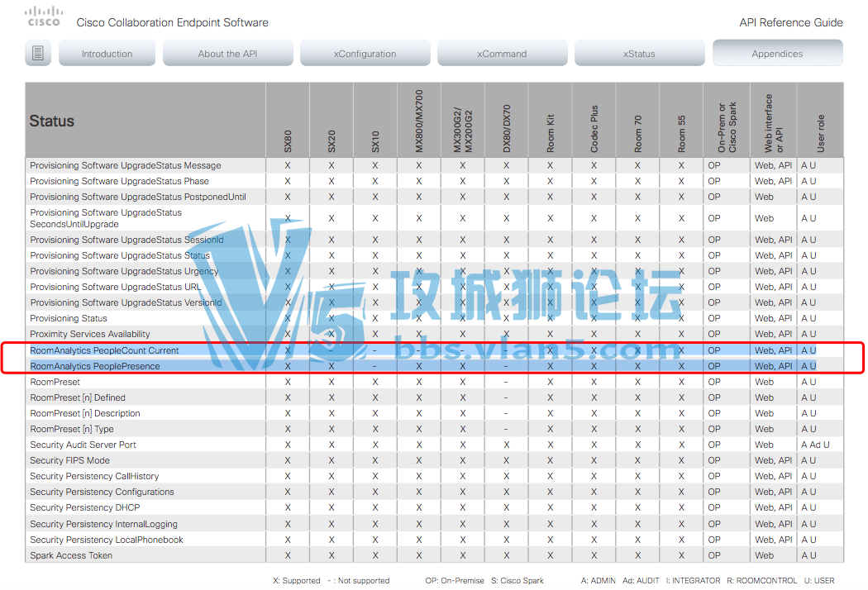The width and height of the screenshot is (868, 590).
Task: Open the table of contents icon
Action: click(x=38, y=53)
